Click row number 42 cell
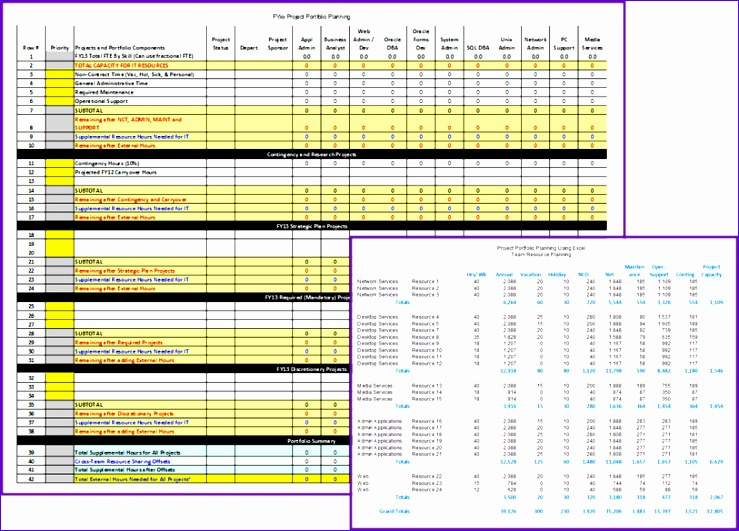This screenshot has height=531, width=739. coord(31,479)
